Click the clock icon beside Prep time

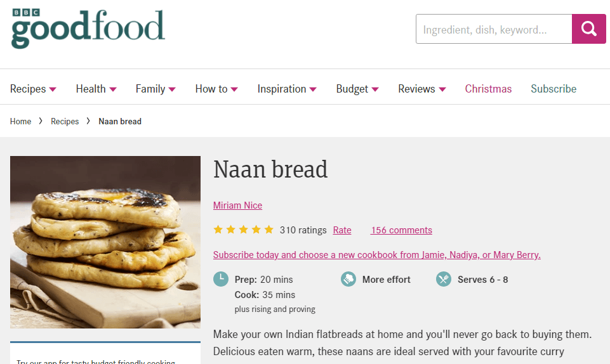tap(221, 279)
